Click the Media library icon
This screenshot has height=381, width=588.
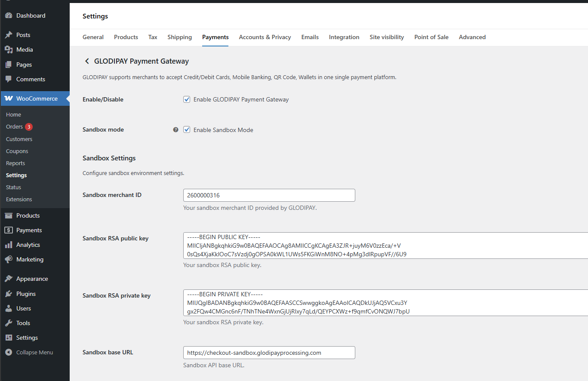click(x=9, y=49)
